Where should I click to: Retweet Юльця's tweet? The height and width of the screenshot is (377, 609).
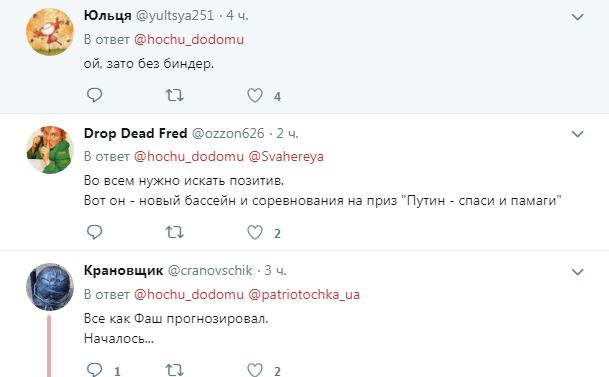[x=174, y=95]
